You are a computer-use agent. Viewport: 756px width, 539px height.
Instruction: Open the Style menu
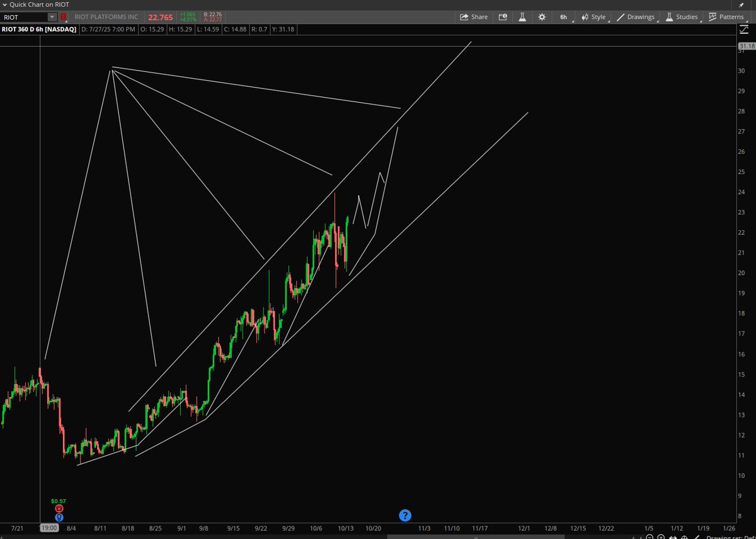pos(593,17)
